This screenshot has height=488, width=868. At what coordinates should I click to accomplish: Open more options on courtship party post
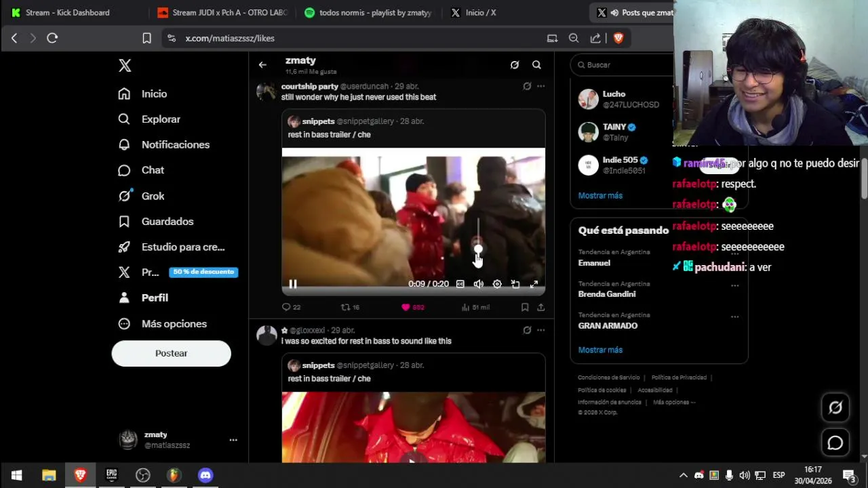click(x=540, y=86)
